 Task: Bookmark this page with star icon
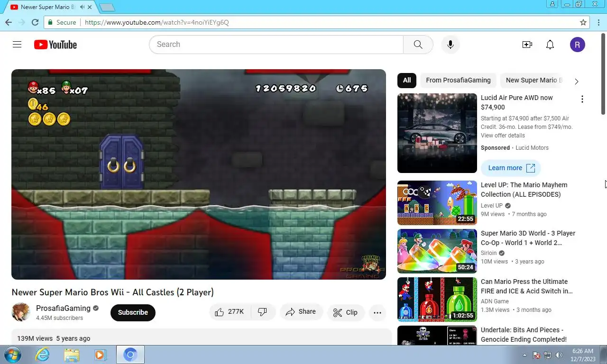click(x=583, y=22)
